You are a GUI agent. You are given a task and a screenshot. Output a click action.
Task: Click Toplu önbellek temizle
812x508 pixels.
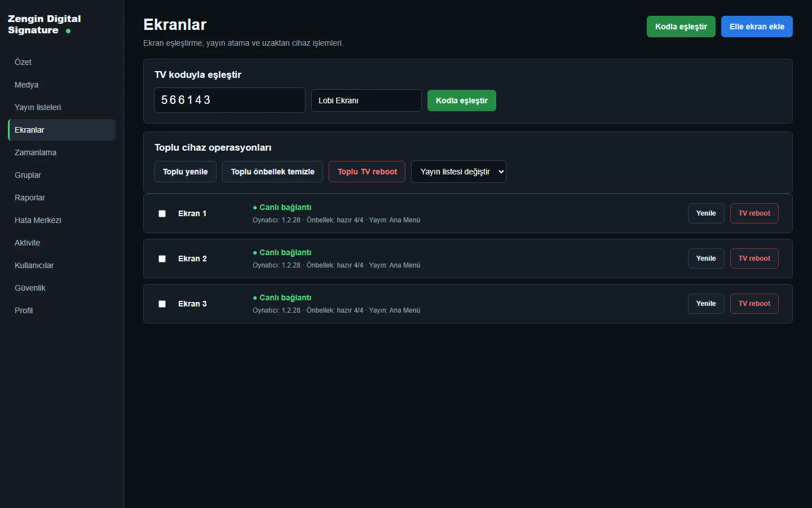tap(272, 172)
